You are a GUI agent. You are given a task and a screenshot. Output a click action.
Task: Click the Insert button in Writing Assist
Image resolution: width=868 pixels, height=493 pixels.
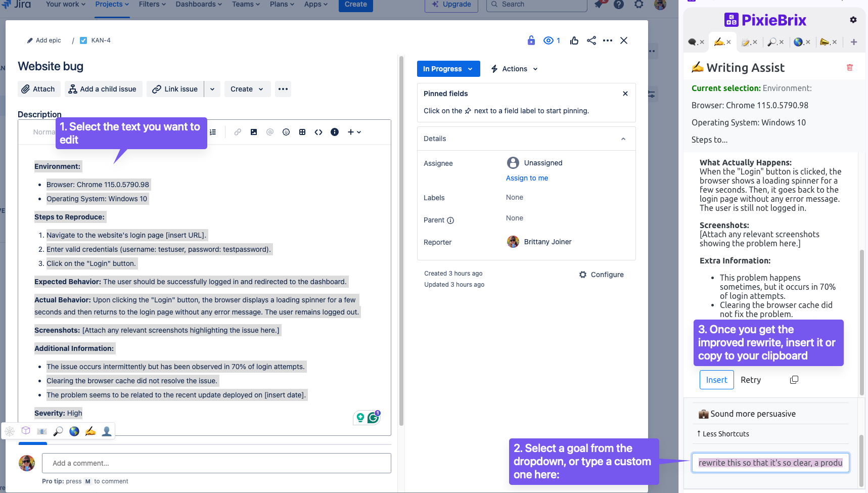tap(716, 380)
